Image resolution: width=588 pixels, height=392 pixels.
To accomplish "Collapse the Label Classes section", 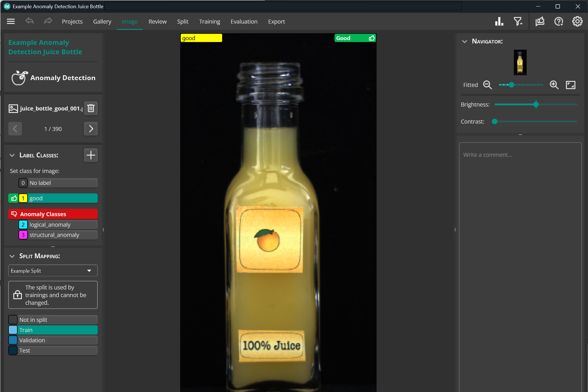I will click(12, 155).
